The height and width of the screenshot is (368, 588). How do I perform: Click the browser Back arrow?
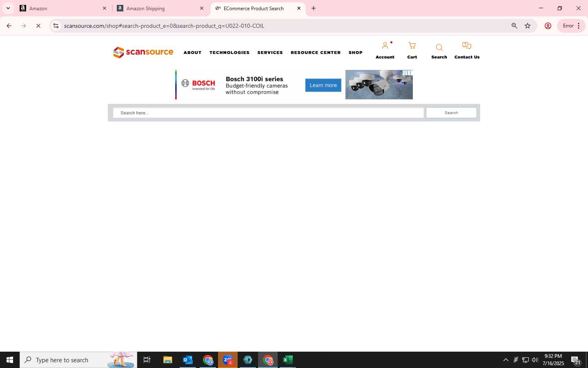pyautogui.click(x=9, y=26)
